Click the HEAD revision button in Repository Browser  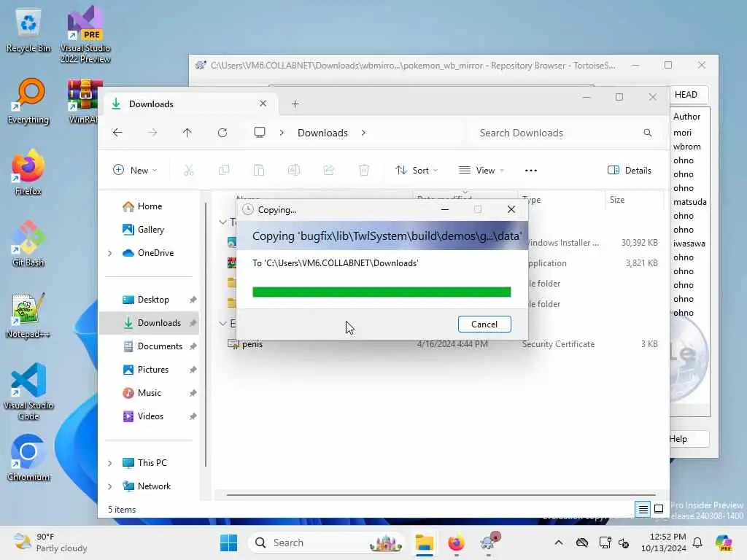689,94
